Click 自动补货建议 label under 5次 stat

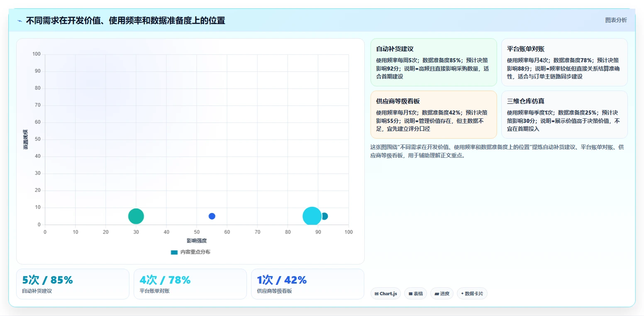click(x=37, y=291)
